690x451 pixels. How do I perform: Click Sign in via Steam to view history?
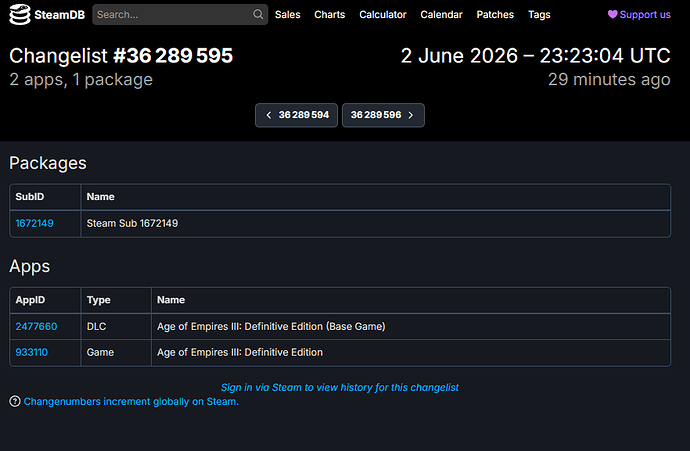pyautogui.click(x=339, y=387)
